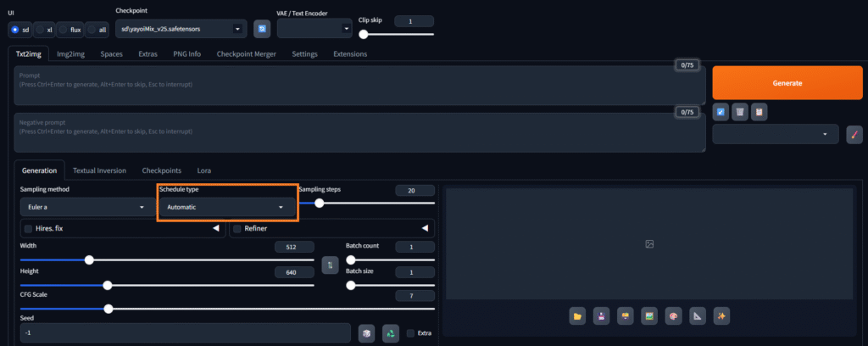Open the paintbrush edit styles button

[x=854, y=135]
